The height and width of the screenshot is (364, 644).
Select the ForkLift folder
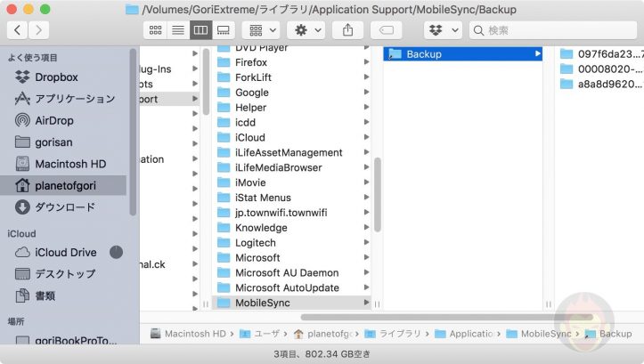[x=290, y=77]
